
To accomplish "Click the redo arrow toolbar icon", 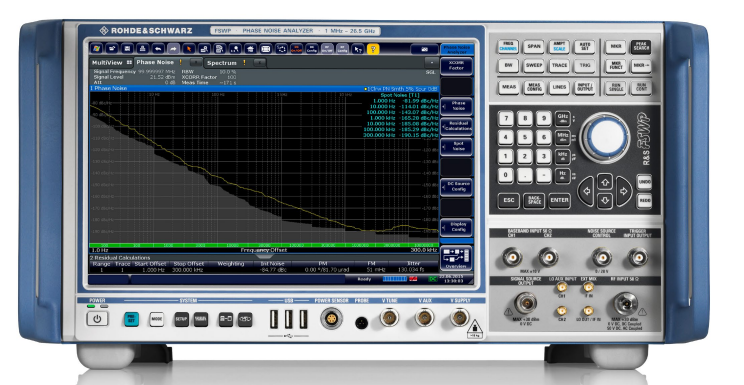I will click(173, 48).
